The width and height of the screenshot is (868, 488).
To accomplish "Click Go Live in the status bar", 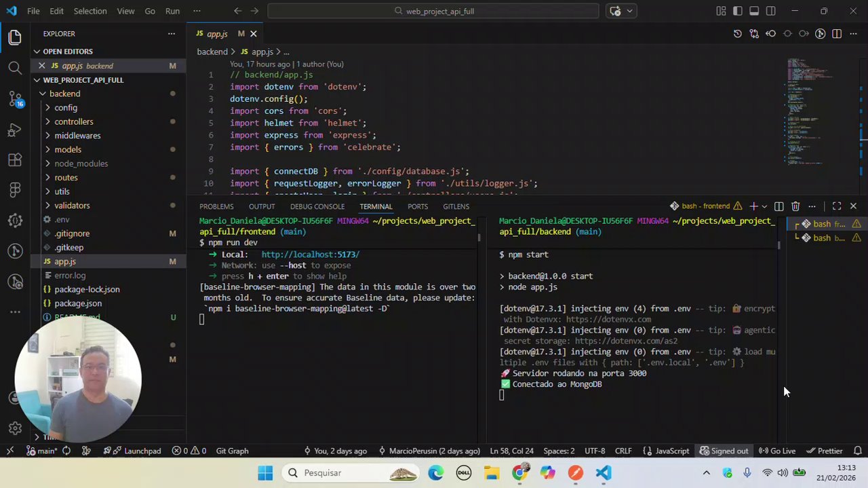I will [777, 451].
